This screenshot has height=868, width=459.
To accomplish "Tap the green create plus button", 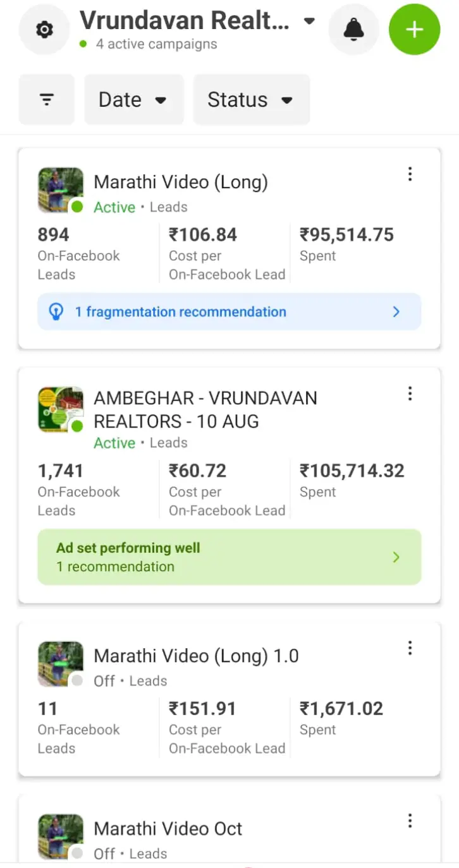I will pyautogui.click(x=414, y=30).
